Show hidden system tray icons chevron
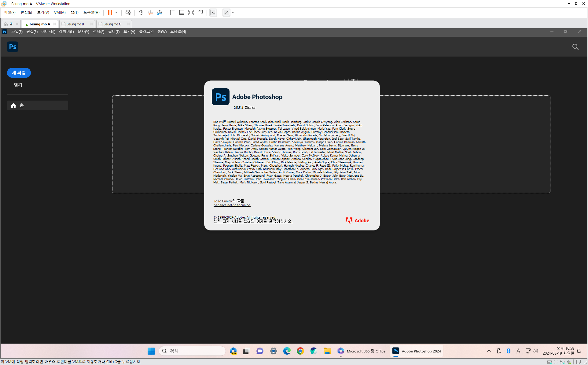Viewport: 588px width, 365px height. coord(489,351)
